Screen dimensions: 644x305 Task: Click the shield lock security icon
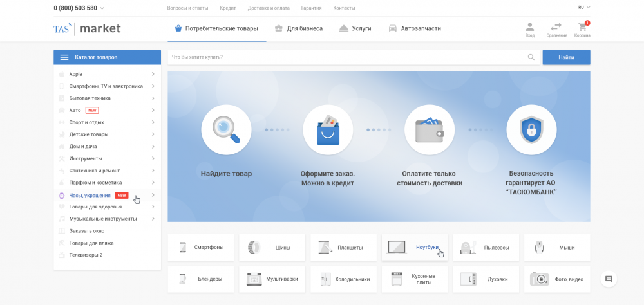coord(531,130)
